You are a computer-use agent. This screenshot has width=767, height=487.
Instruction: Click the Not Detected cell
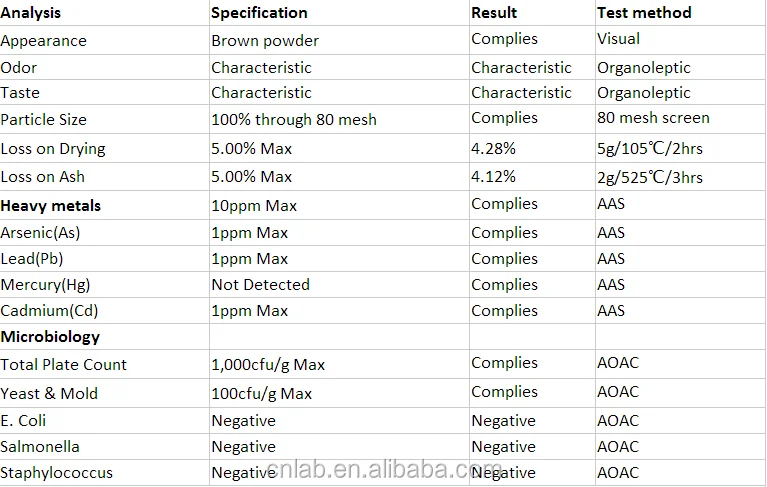click(339, 285)
